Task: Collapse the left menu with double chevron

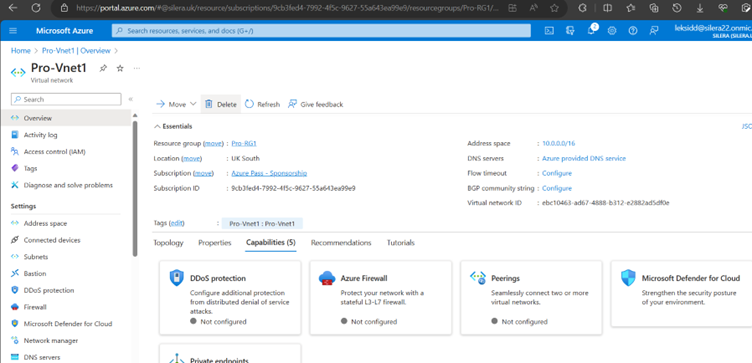Action: tap(130, 99)
